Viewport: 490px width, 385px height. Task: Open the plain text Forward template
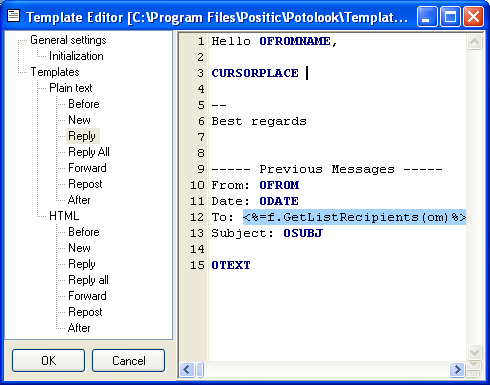tap(87, 168)
